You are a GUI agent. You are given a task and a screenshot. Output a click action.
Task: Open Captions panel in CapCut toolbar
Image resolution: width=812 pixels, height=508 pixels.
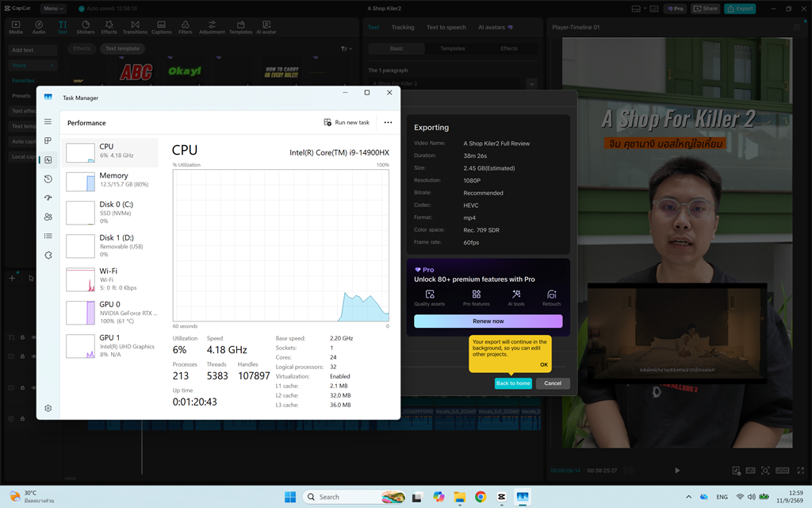(x=161, y=28)
